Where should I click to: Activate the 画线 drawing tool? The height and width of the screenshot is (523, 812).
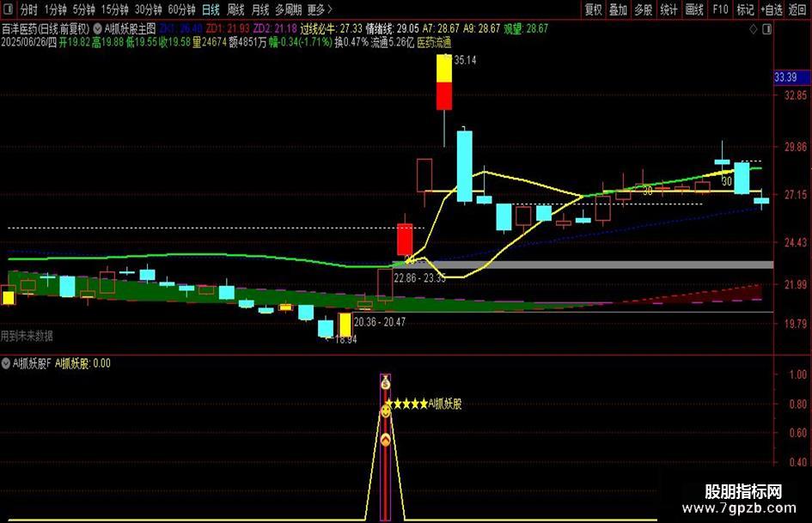pyautogui.click(x=694, y=9)
